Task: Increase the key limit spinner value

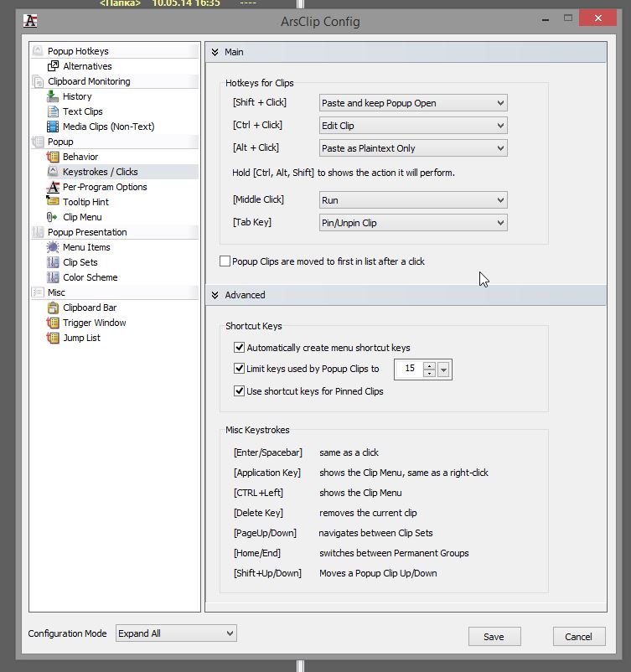Action: [x=430, y=366]
